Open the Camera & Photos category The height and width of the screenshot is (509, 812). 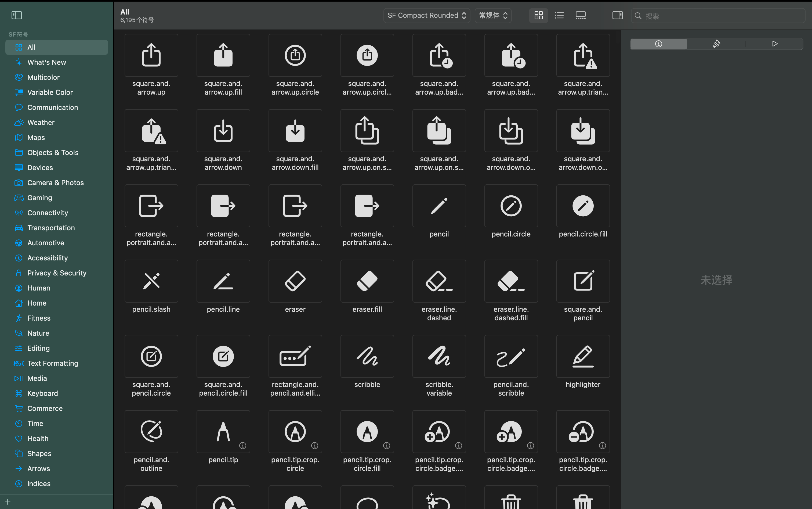tap(56, 183)
